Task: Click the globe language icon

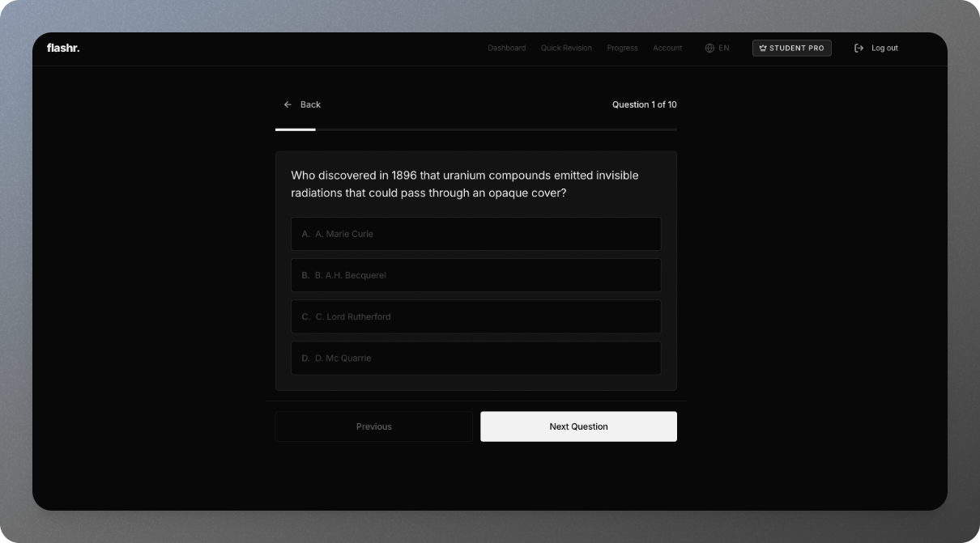Action: tap(709, 48)
